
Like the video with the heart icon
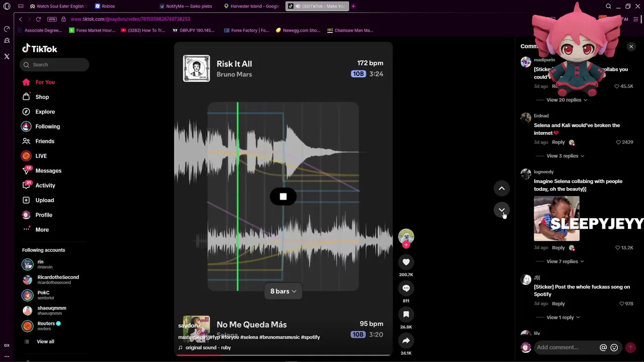click(x=406, y=262)
